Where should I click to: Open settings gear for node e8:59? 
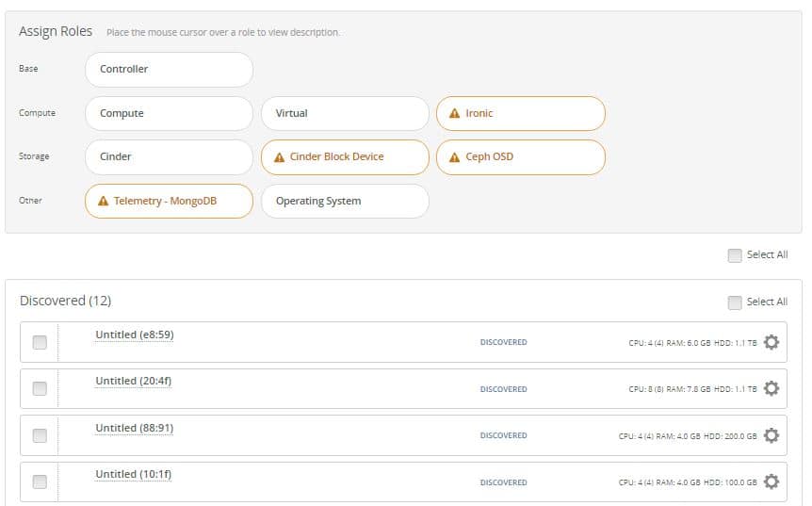click(771, 342)
